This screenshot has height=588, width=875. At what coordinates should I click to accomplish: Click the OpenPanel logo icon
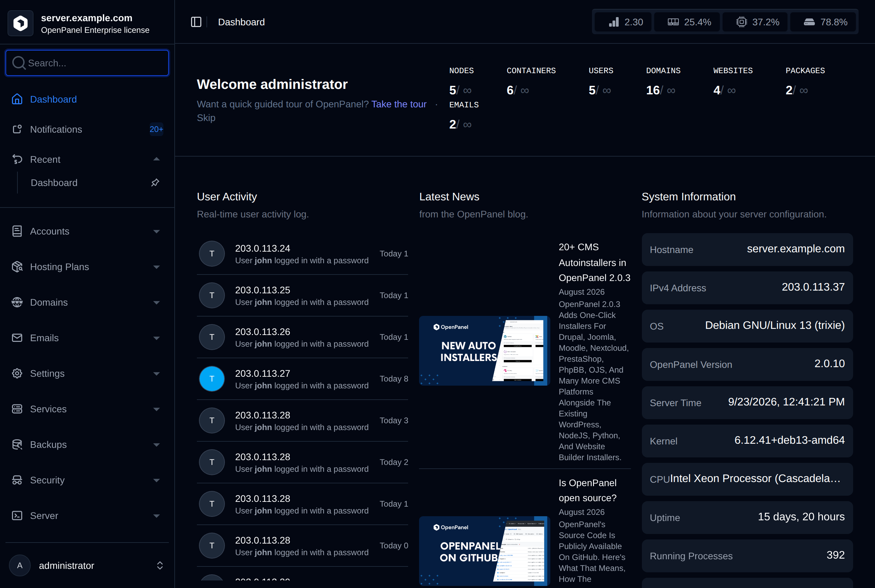pyautogui.click(x=20, y=23)
